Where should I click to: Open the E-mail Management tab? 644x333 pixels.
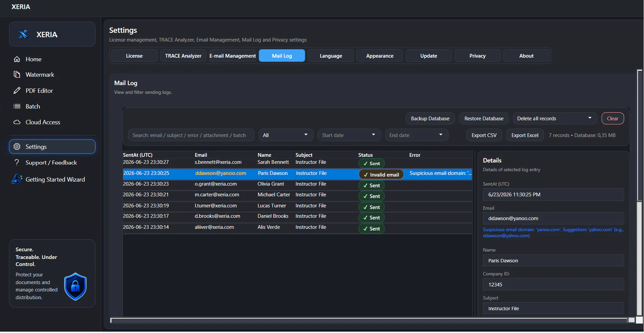click(232, 56)
